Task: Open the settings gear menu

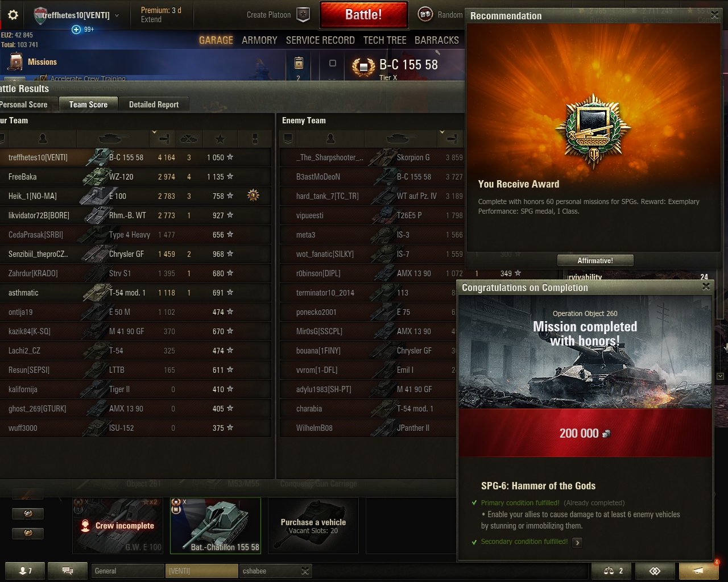Action: (13, 15)
